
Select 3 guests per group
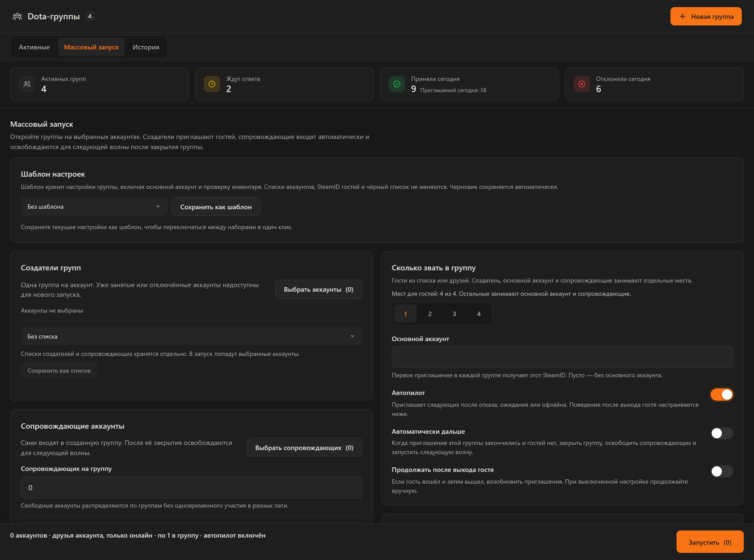tap(454, 314)
